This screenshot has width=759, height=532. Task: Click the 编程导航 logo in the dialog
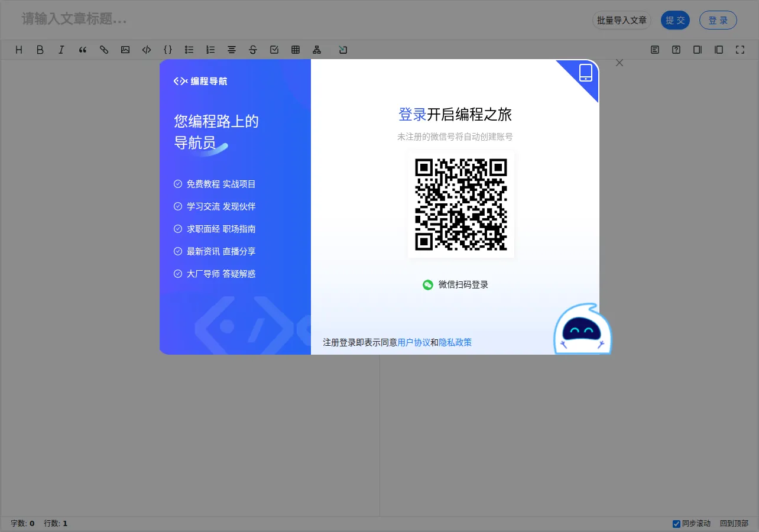(x=200, y=81)
